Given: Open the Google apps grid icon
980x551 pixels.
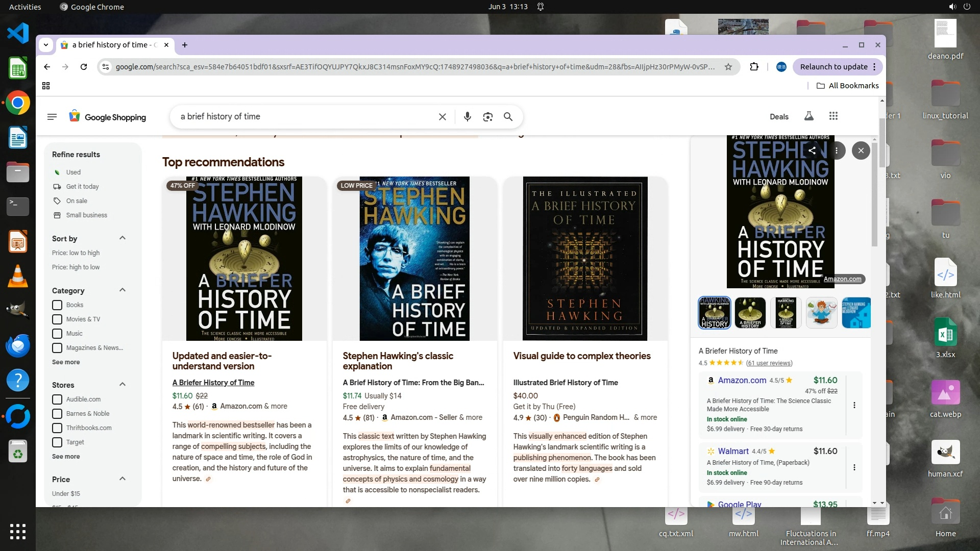Looking at the screenshot, I should coord(834,116).
